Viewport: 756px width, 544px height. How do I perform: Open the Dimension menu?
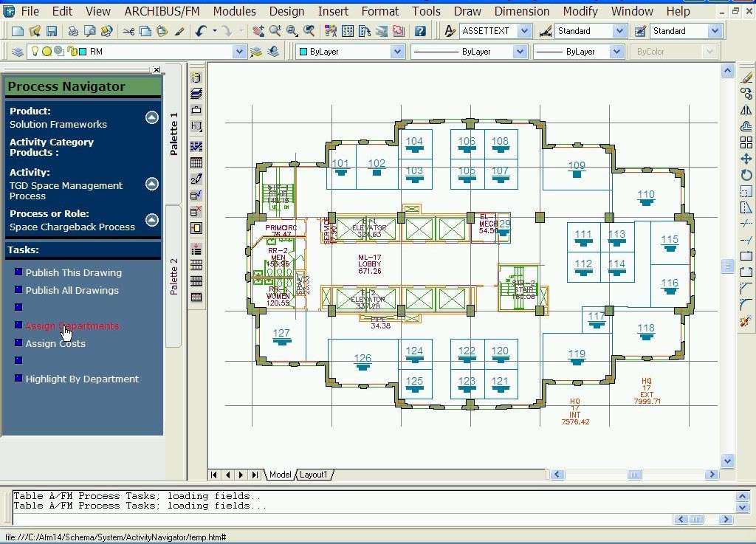pyautogui.click(x=522, y=11)
